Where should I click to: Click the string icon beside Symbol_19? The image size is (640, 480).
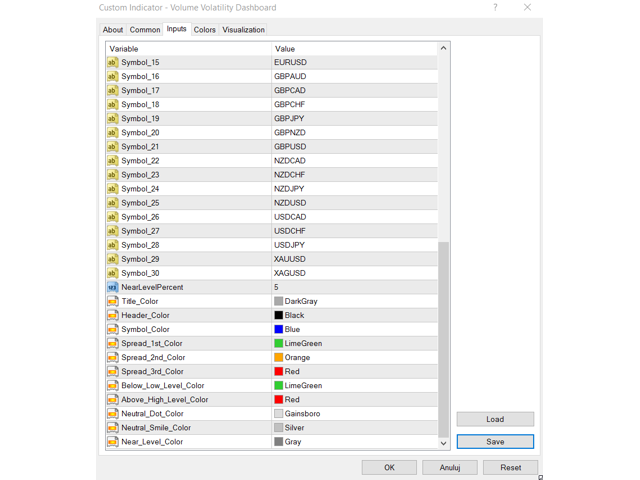(x=112, y=119)
